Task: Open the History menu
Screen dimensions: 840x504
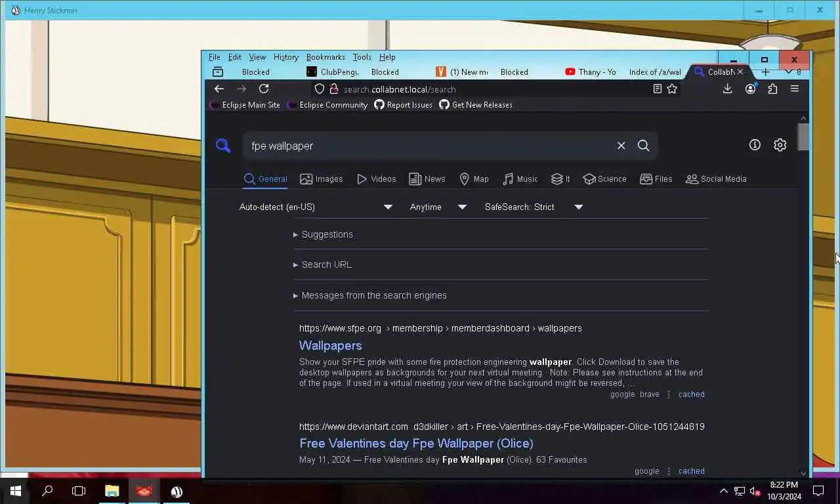Action: pyautogui.click(x=285, y=57)
